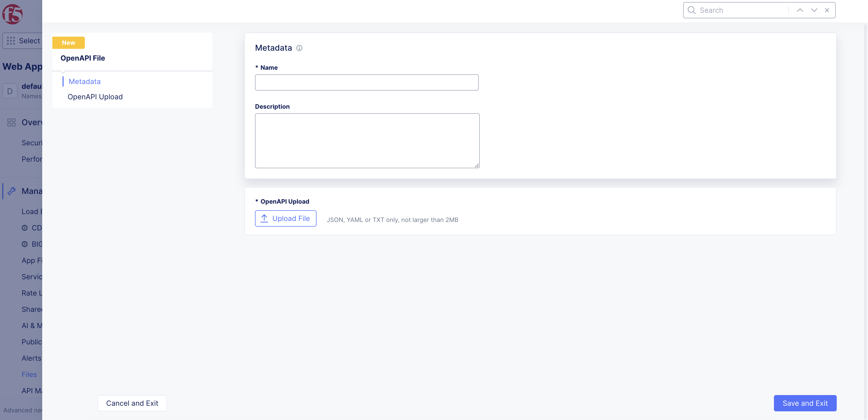The height and width of the screenshot is (420, 868).
Task: Click the next search result chevron
Action: click(x=814, y=10)
